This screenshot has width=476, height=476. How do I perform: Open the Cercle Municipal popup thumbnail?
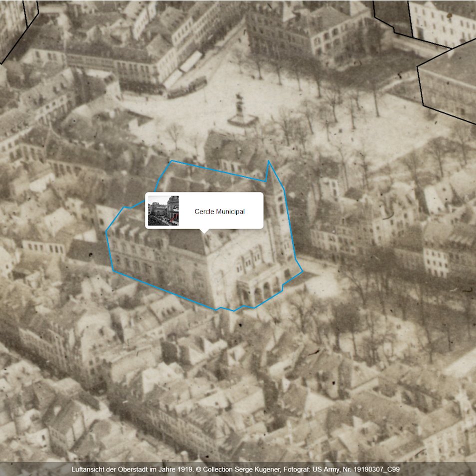pos(163,210)
